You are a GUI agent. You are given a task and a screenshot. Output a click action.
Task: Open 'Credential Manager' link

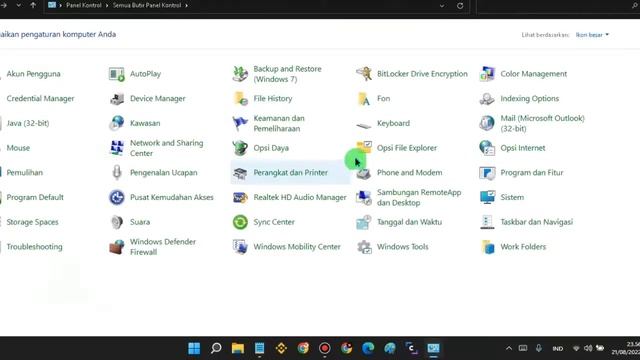(x=40, y=99)
